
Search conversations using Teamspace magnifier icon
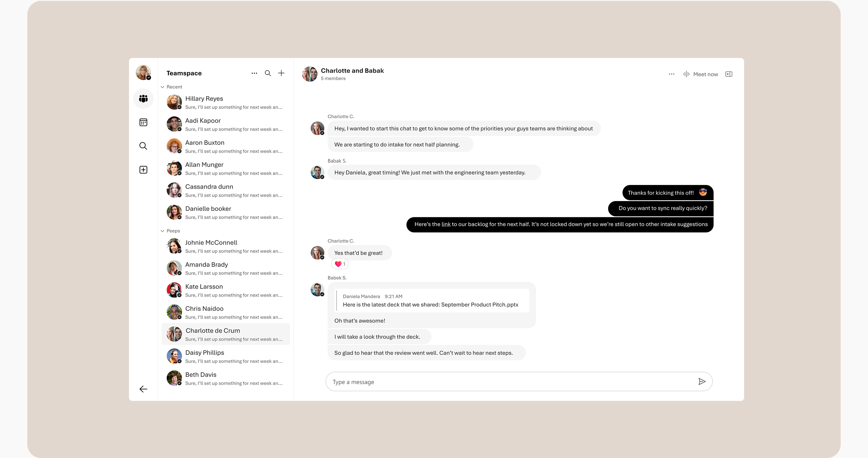tap(268, 73)
